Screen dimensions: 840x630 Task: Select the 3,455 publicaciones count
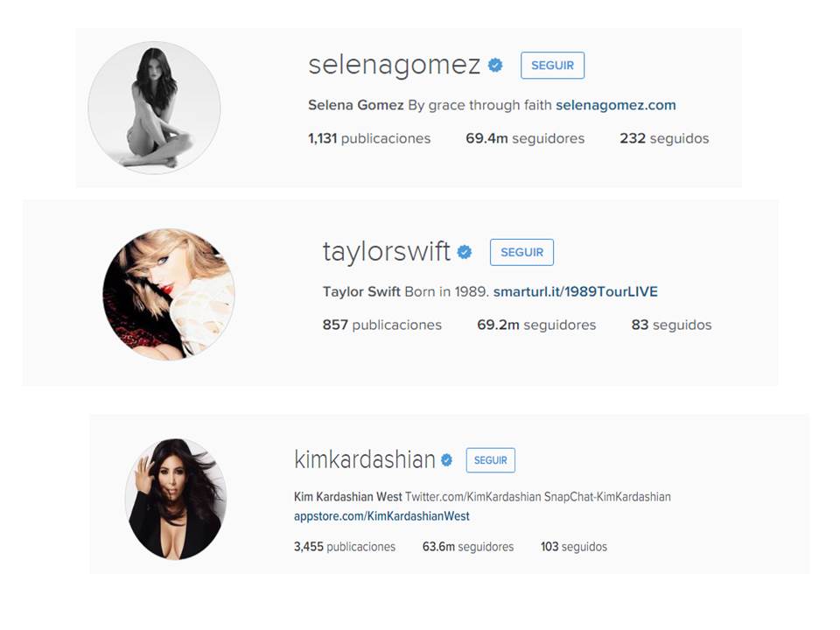click(345, 546)
